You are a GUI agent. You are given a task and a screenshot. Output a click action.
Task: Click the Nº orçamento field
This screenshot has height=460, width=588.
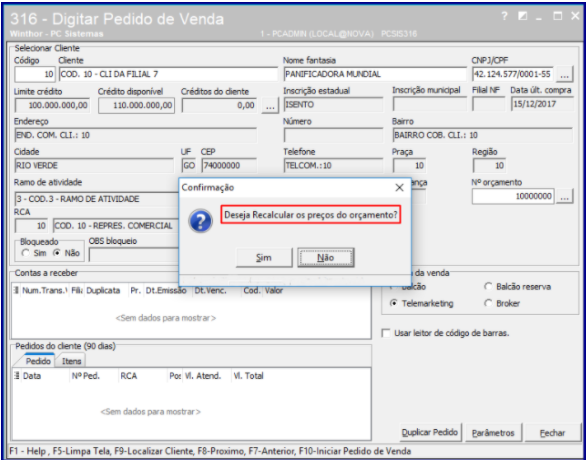(513, 196)
